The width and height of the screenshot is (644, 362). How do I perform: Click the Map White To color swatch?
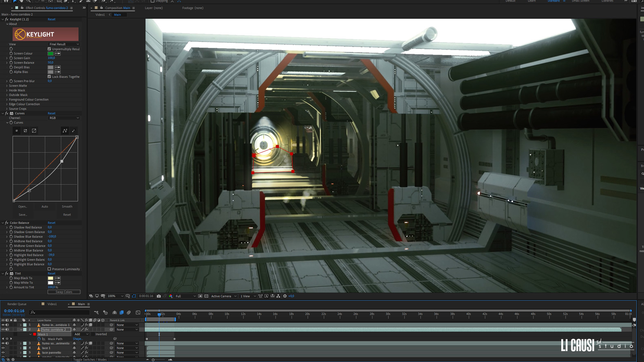click(51, 283)
